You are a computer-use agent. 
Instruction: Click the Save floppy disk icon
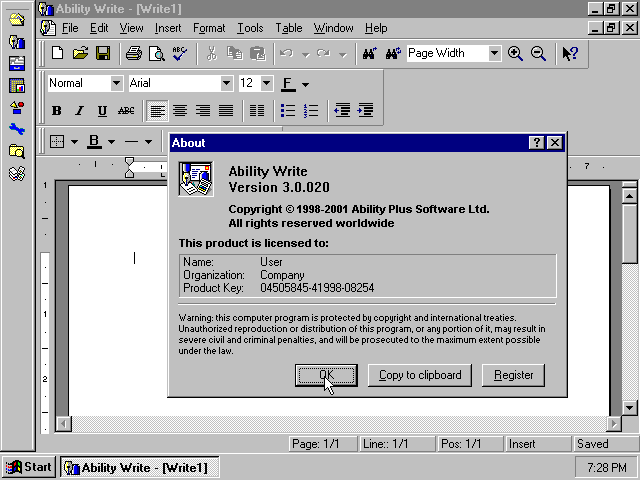103,53
